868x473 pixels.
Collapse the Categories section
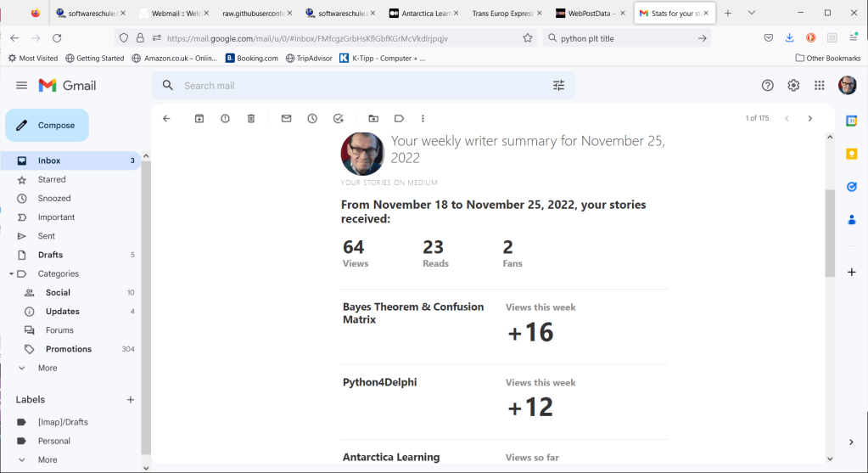[x=12, y=274]
